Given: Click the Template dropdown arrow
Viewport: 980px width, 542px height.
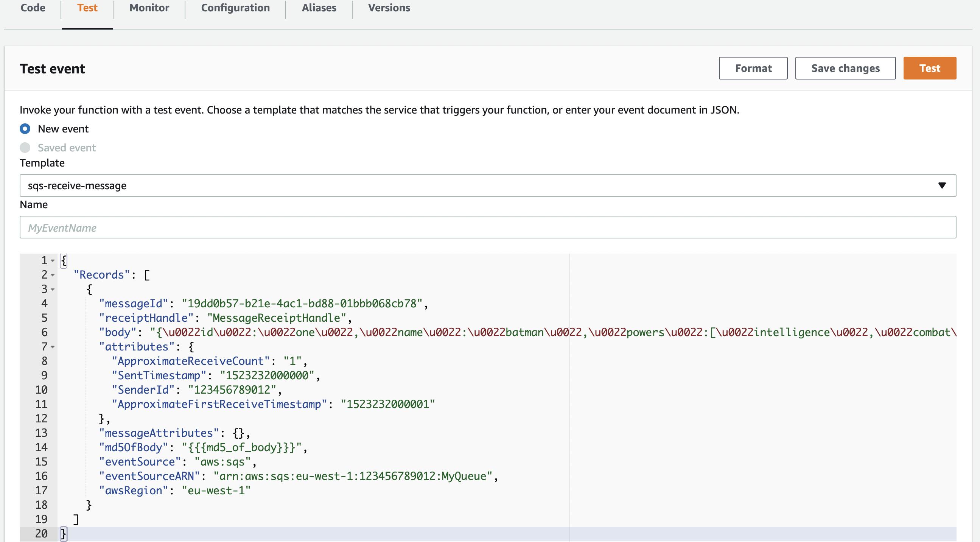Looking at the screenshot, I should click(x=941, y=185).
